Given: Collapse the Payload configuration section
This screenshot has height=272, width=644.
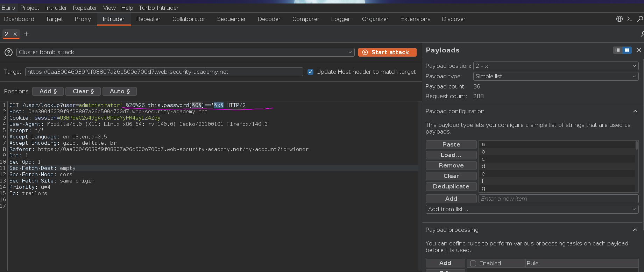Looking at the screenshot, I should pyautogui.click(x=635, y=111).
